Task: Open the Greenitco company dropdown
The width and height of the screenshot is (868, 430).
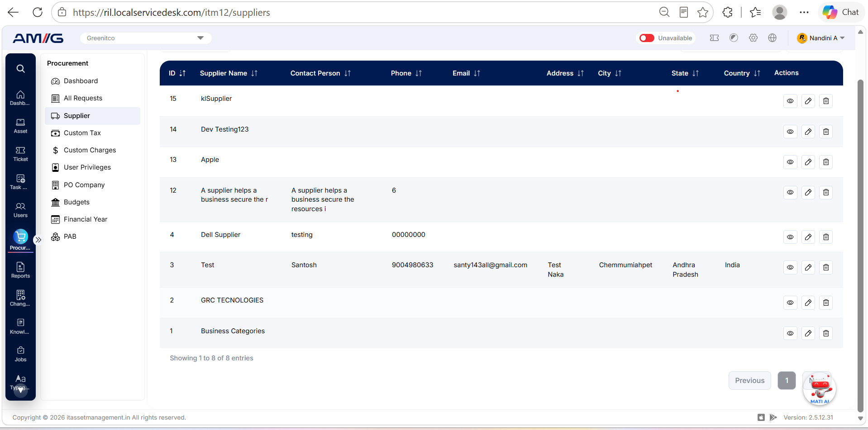Action: (x=146, y=38)
